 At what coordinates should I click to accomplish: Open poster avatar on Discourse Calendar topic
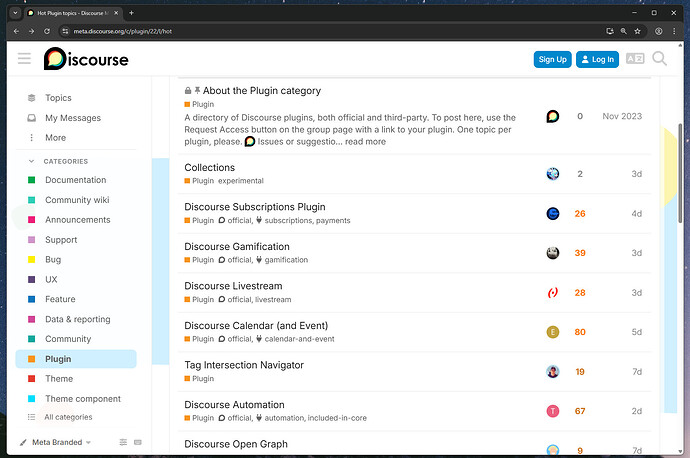(553, 332)
